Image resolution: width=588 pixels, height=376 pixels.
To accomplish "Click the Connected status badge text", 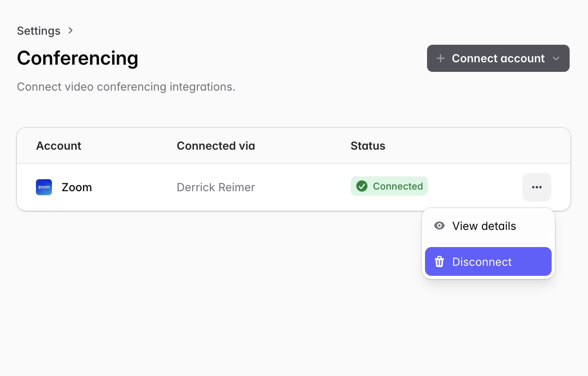I will tap(398, 186).
